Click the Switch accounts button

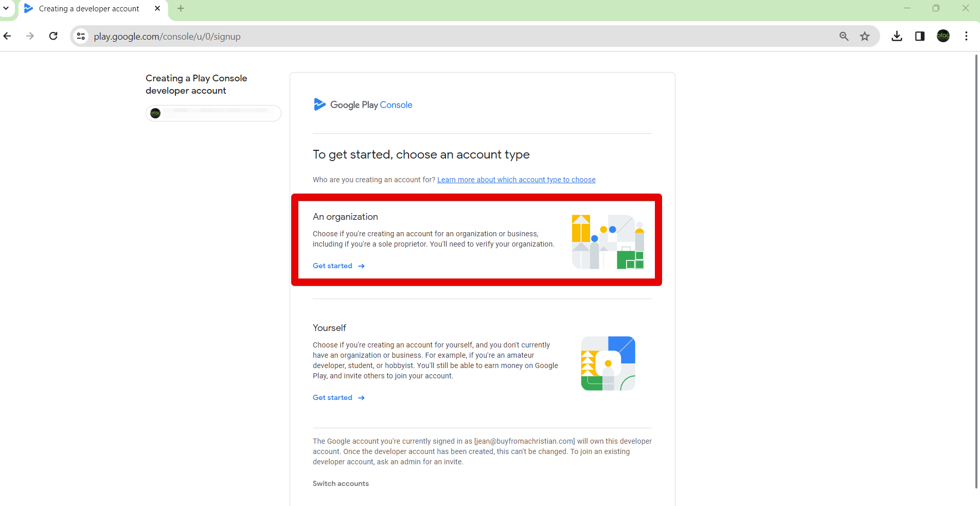[x=341, y=483]
